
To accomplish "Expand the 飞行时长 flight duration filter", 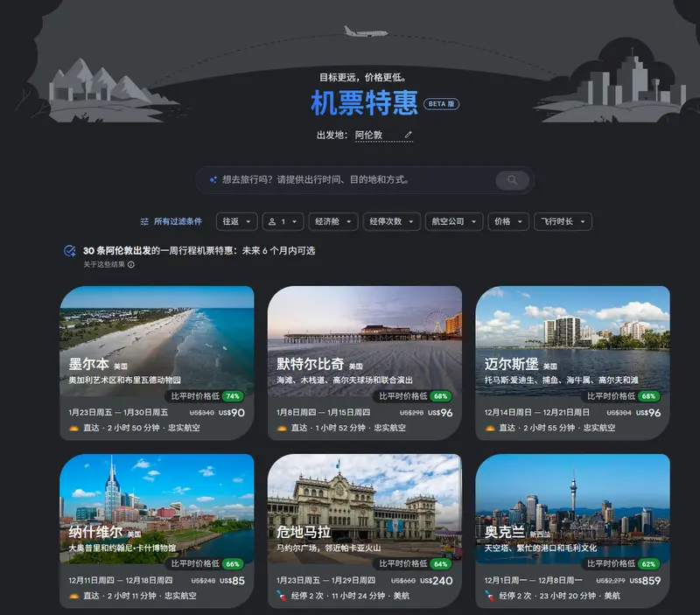I will [563, 222].
